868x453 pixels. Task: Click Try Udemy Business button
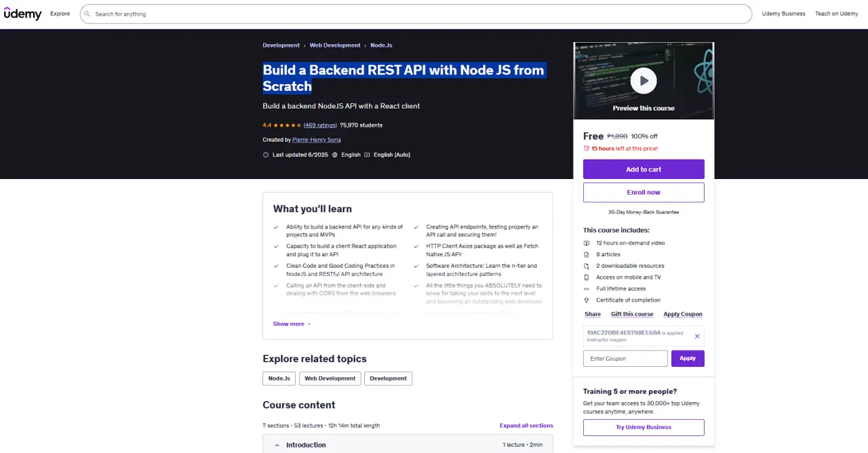[644, 427]
